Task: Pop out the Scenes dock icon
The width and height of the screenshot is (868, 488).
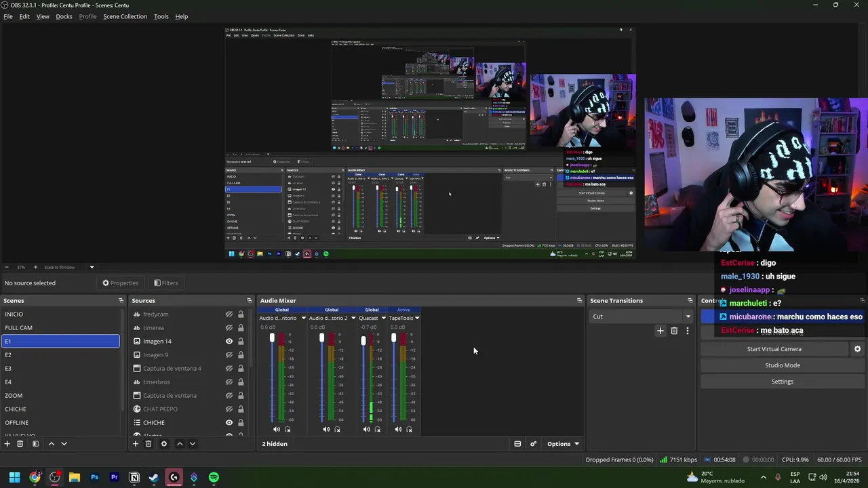Action: 121,300
